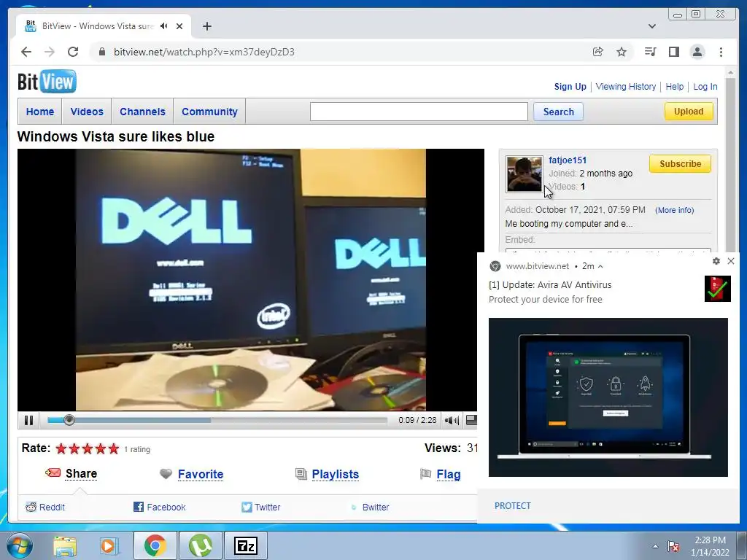Launch Windows Media Player from taskbar
Screen dimensions: 747x560
[109, 545]
